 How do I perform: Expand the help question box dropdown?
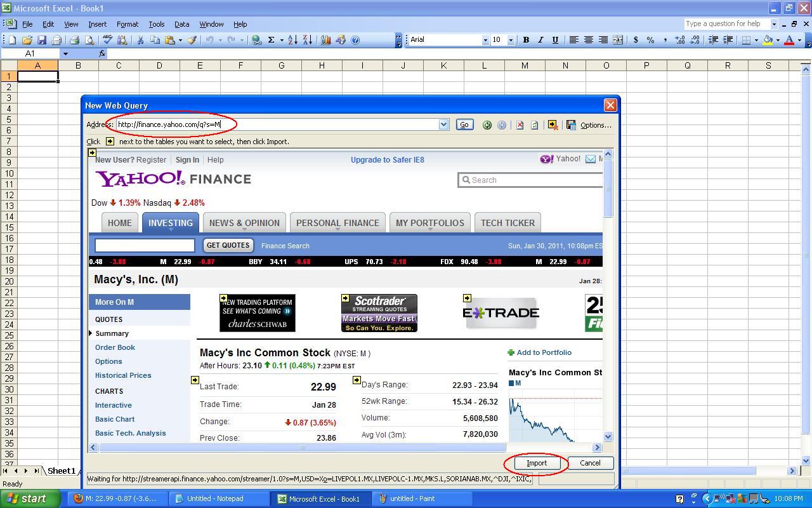coord(774,24)
